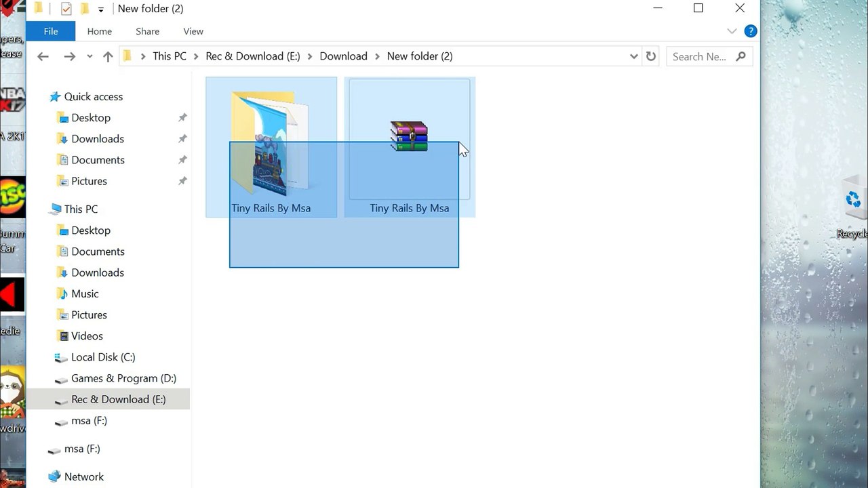868x488 pixels.
Task: Open the chevron before This PC in address bar
Action: [x=143, y=56]
